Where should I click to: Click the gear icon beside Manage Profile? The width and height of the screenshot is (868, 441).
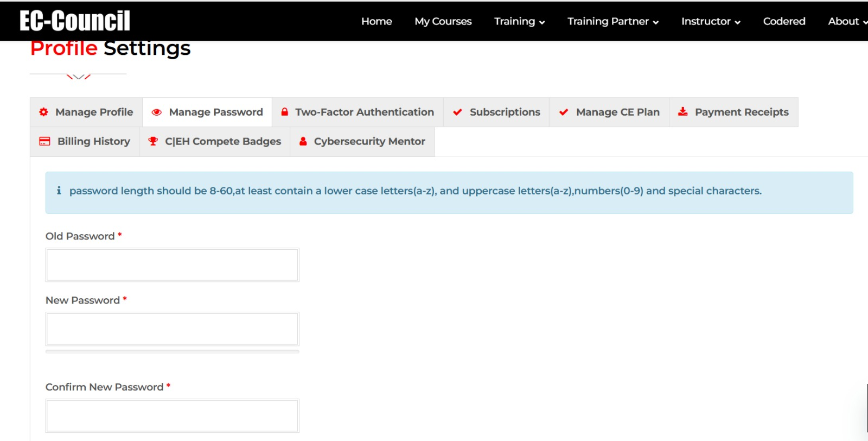pyautogui.click(x=43, y=112)
